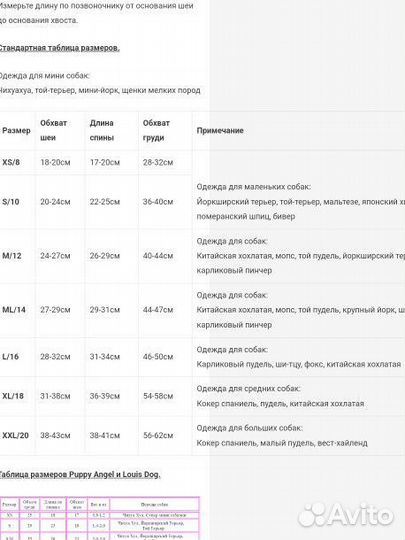Image resolution: width=405 pixels, height=540 pixels.
Task: Click the Avito watermark logo
Action: coord(345,515)
